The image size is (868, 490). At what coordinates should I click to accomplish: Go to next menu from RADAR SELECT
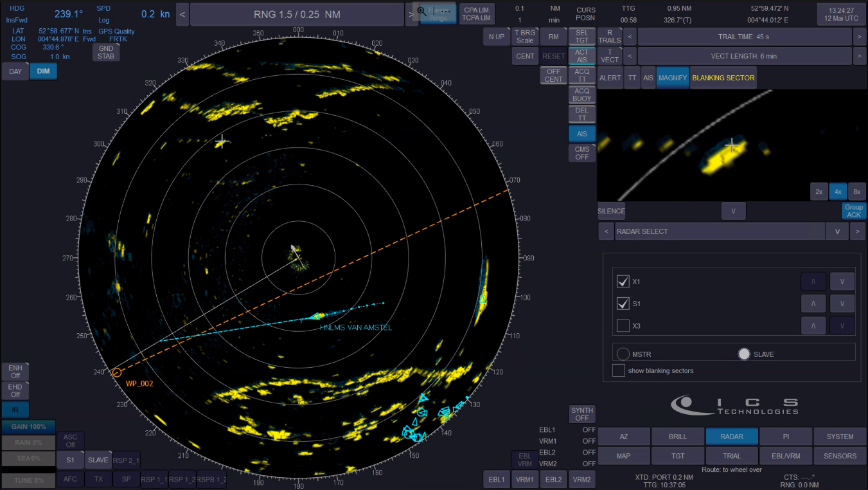click(x=858, y=231)
